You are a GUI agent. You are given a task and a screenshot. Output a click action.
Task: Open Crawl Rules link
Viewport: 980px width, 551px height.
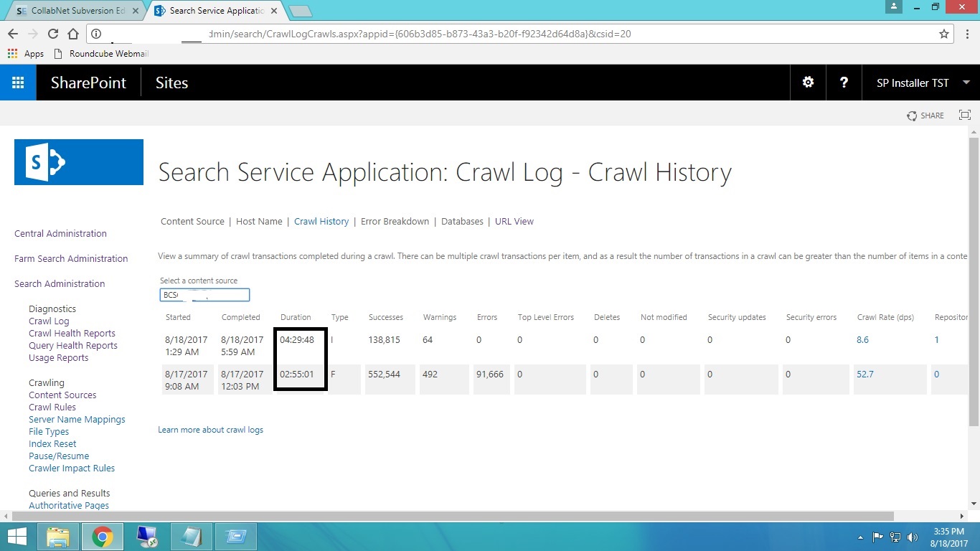pos(52,408)
